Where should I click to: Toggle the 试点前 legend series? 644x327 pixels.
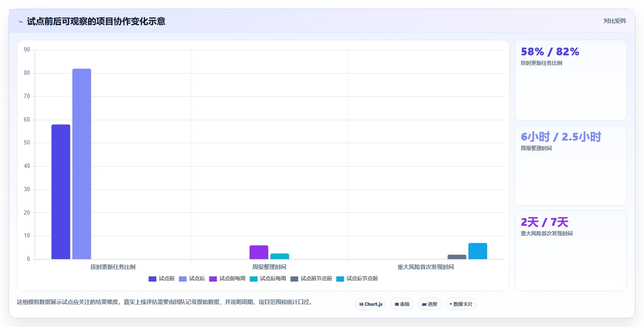[161, 279]
